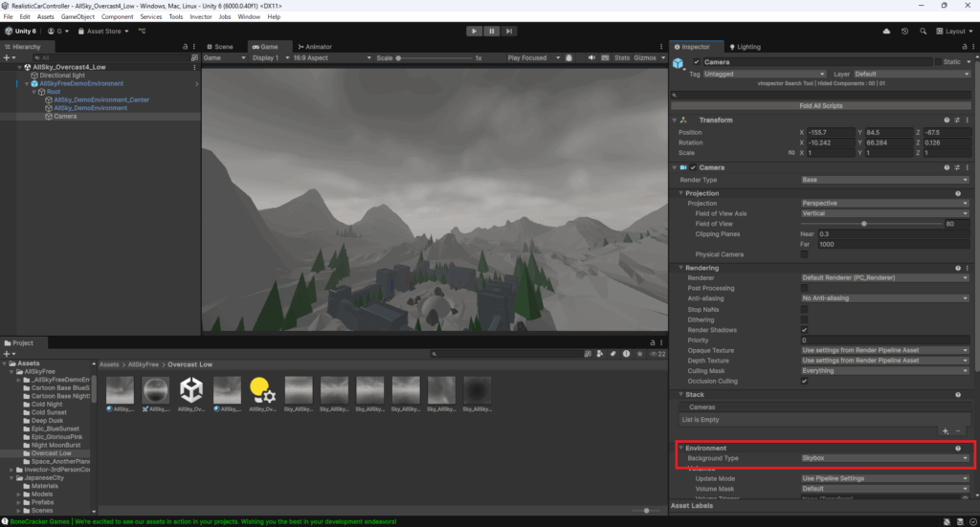
Task: Open the Tag dropdown showing Untagged
Action: [765, 74]
